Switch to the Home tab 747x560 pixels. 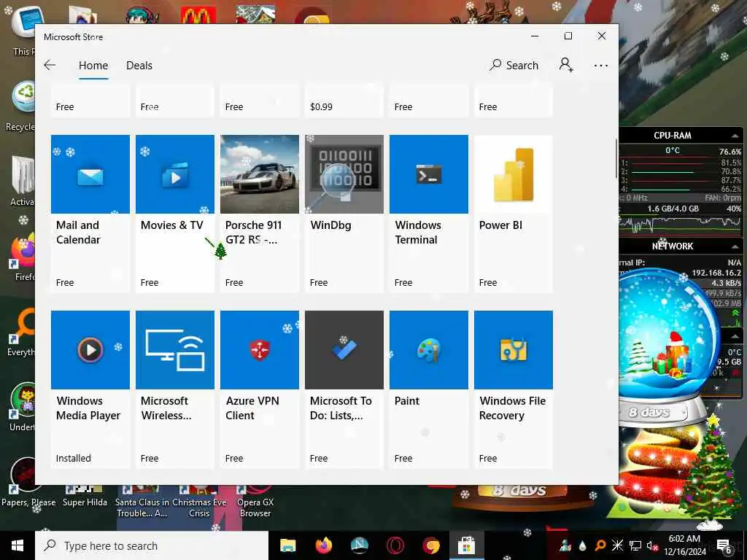point(93,65)
